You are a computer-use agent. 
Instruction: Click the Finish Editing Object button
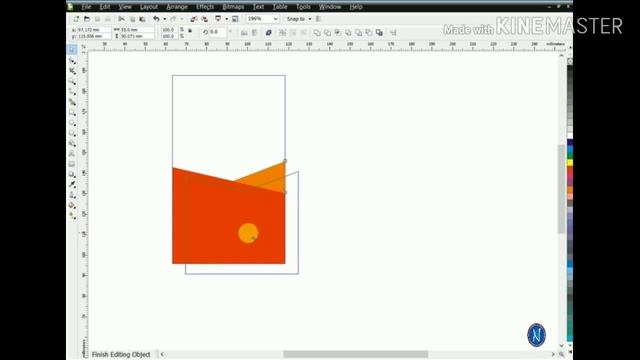point(121,354)
